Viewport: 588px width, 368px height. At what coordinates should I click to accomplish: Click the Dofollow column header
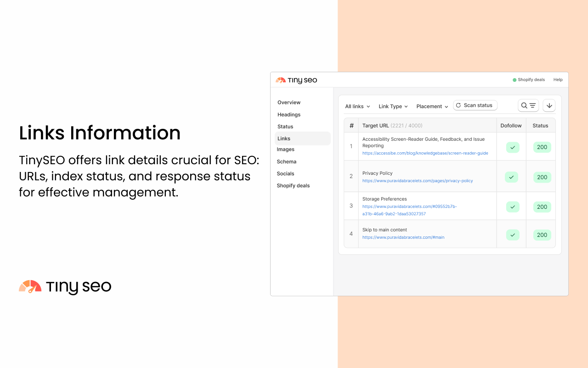click(x=511, y=126)
